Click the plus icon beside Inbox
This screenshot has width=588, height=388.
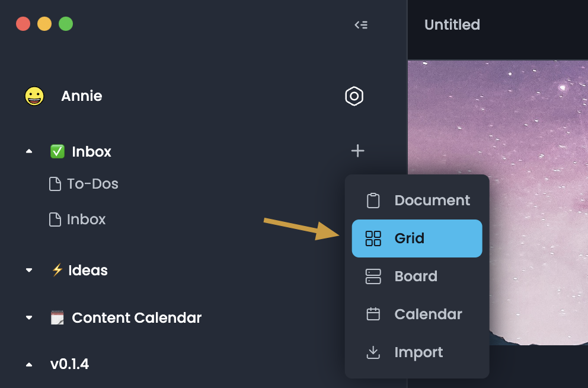pos(357,151)
